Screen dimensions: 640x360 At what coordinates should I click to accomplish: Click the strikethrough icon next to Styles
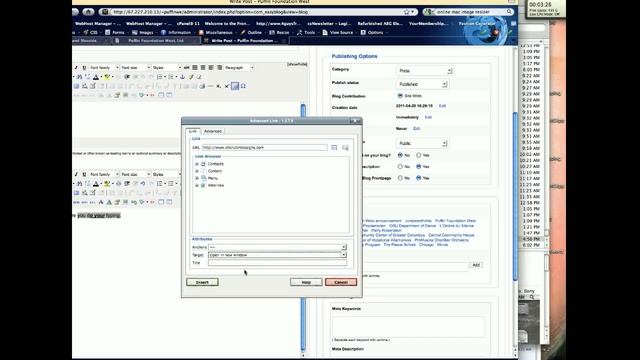coord(187,68)
